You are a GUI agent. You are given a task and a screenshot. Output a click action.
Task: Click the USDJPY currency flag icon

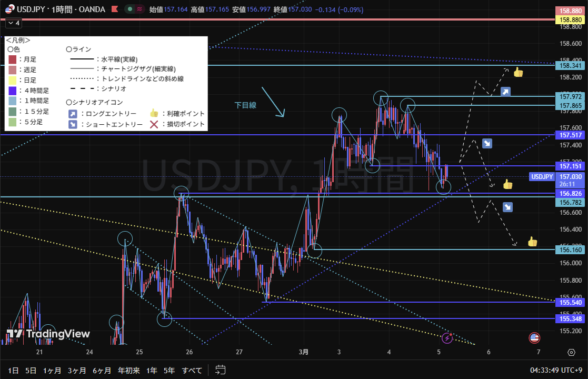point(9,9)
